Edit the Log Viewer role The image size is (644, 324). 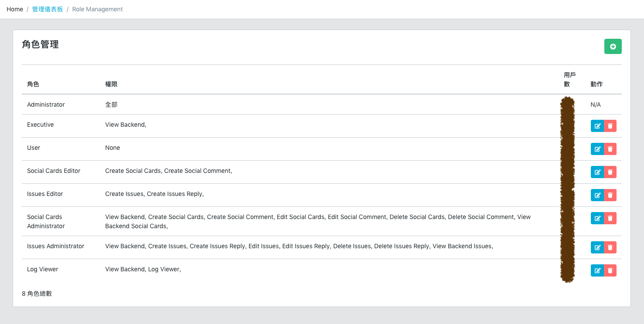pyautogui.click(x=597, y=270)
